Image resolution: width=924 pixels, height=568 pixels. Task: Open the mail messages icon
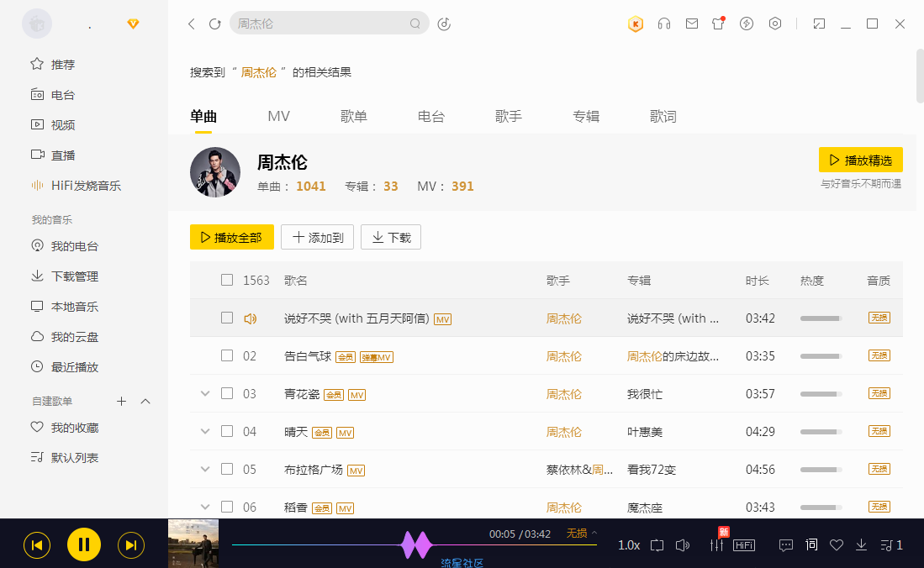click(x=692, y=24)
